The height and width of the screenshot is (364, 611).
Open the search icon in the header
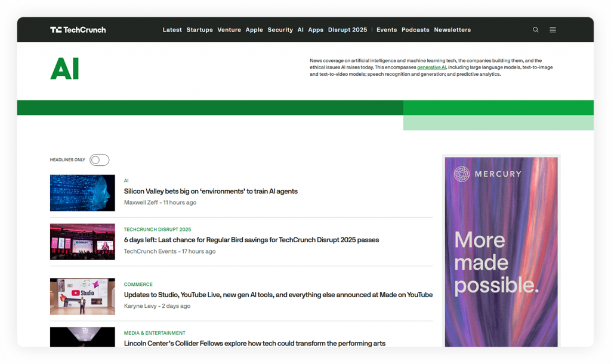pos(536,30)
